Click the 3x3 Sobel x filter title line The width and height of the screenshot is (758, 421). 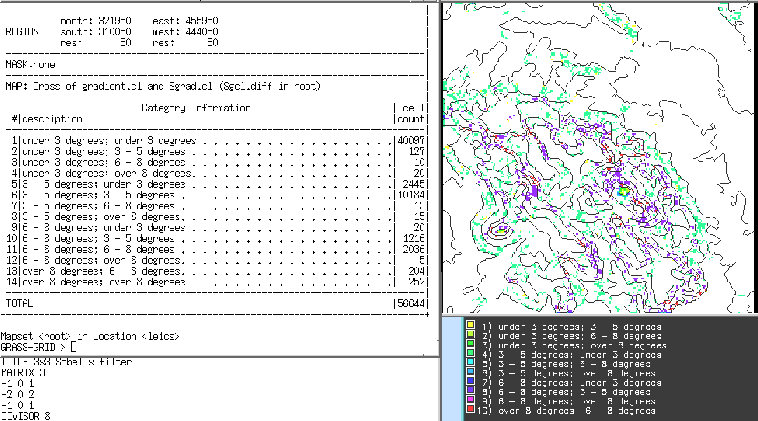coord(66,362)
